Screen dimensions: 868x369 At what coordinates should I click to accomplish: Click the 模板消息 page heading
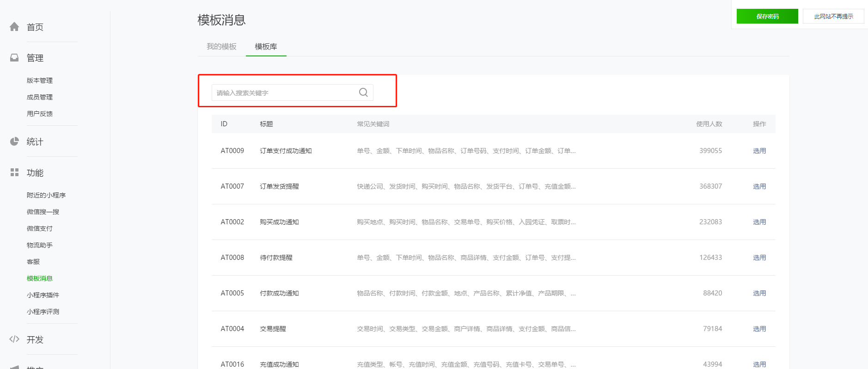[221, 20]
